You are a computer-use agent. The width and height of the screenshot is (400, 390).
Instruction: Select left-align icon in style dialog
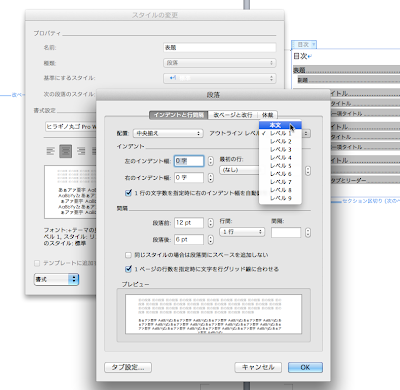[x=50, y=151]
